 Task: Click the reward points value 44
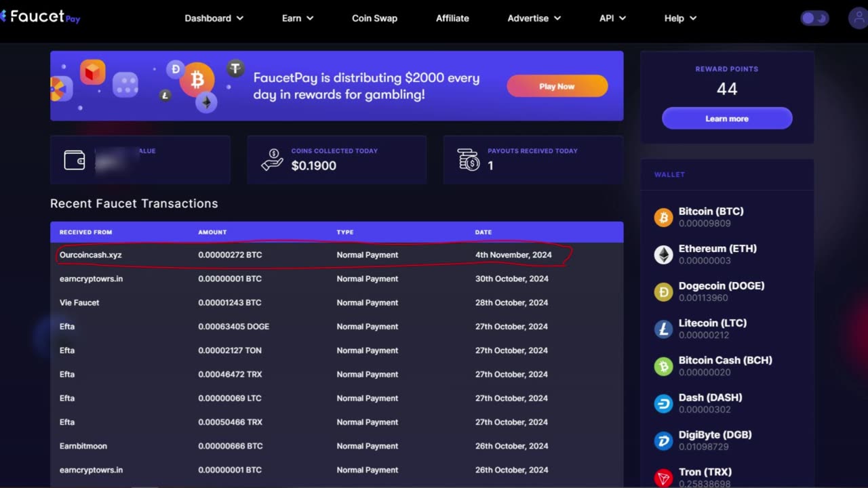(727, 89)
